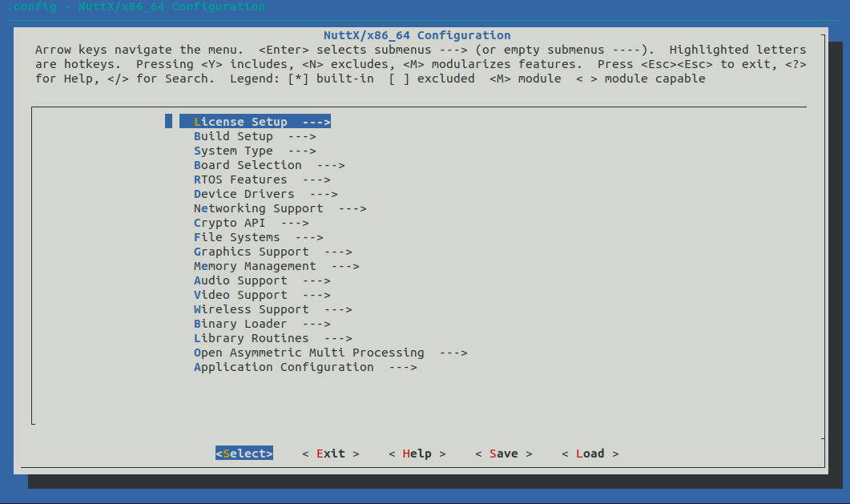
Task: Click the Exit button
Action: pos(331,454)
